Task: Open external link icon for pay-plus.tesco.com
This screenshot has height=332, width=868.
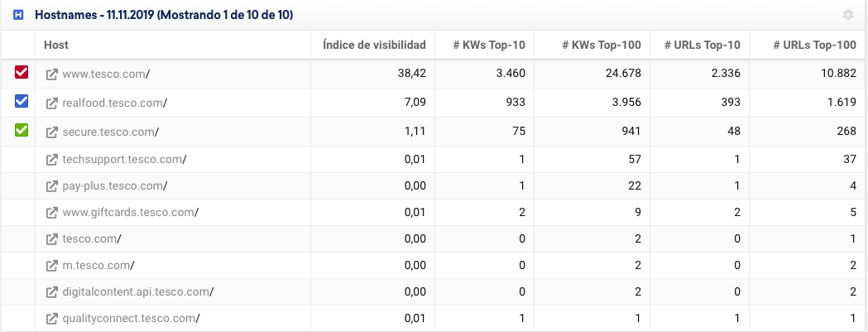Action: click(x=51, y=186)
